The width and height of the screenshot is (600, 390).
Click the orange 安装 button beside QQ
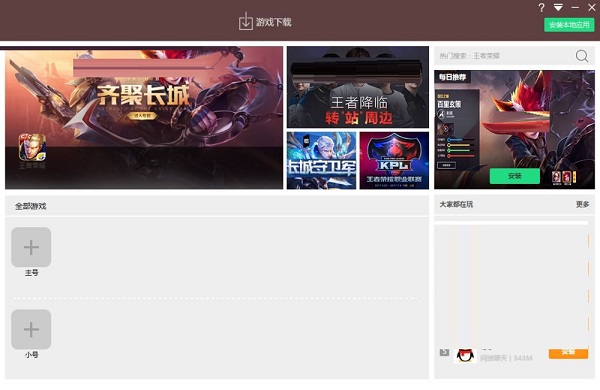click(568, 353)
